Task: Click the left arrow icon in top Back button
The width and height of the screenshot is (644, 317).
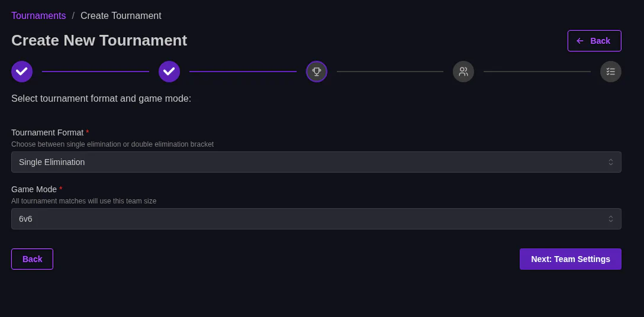Action: tap(580, 41)
